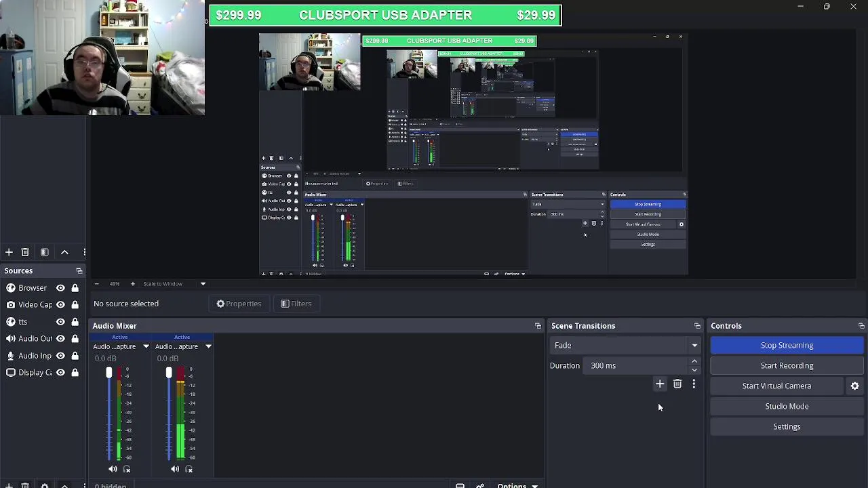Click the Video Capture camera icon
This screenshot has height=488, width=868.
click(x=11, y=305)
